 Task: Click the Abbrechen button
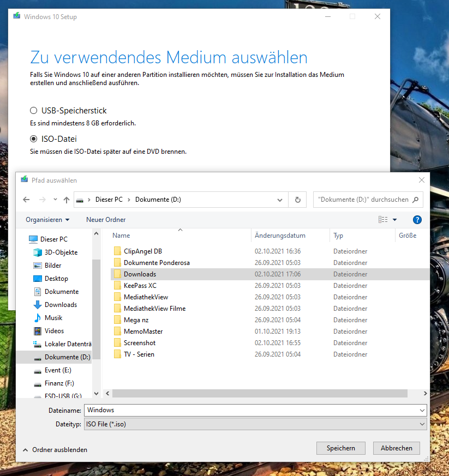coord(397,448)
